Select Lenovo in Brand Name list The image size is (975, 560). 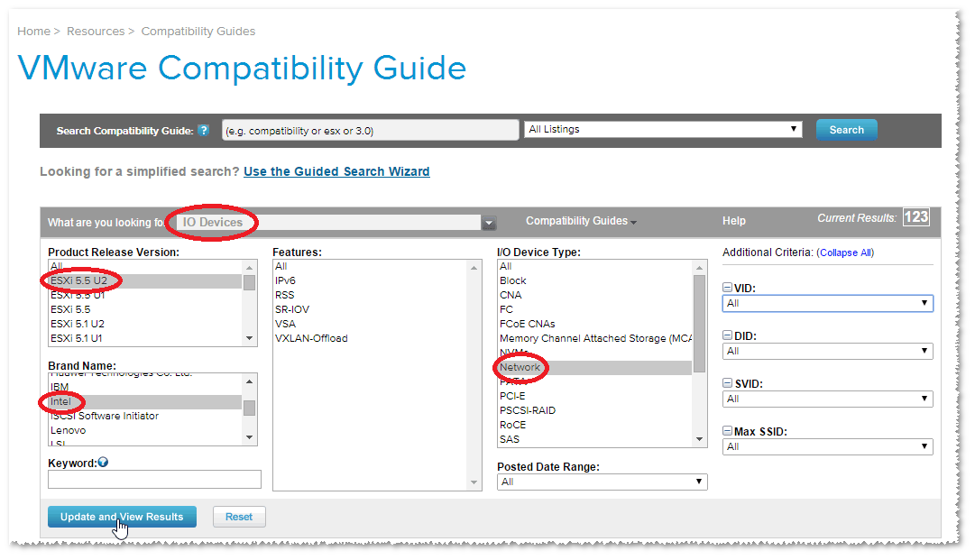click(x=145, y=430)
